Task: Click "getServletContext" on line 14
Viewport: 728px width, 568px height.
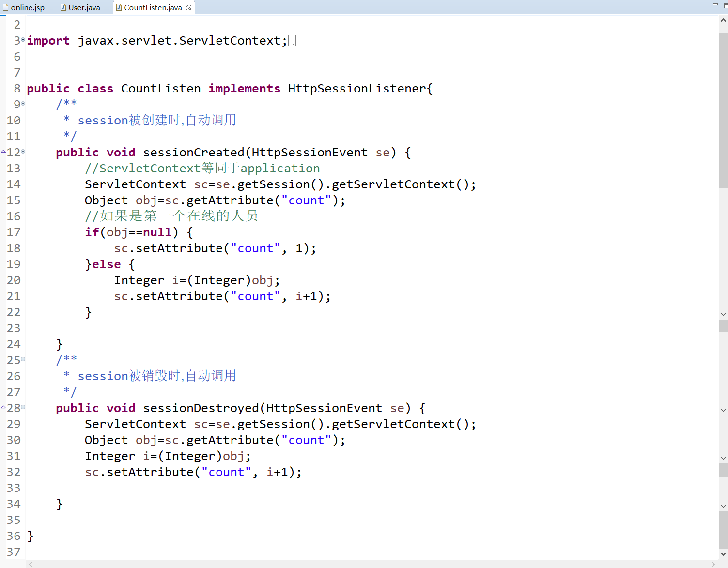Action: (x=393, y=184)
